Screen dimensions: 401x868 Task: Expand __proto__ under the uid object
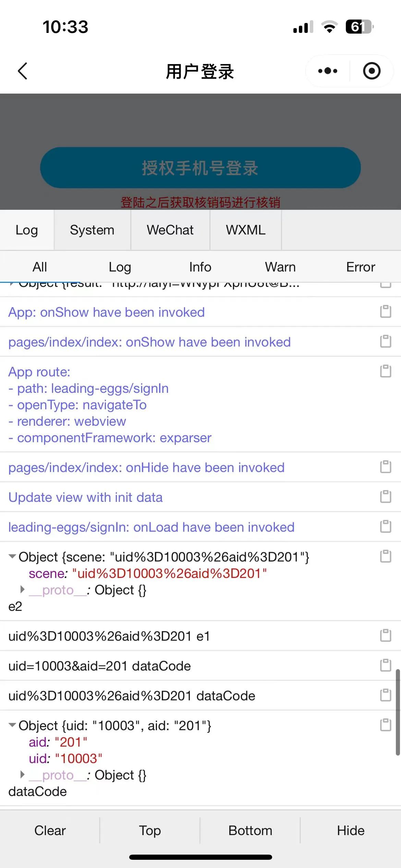click(23, 775)
